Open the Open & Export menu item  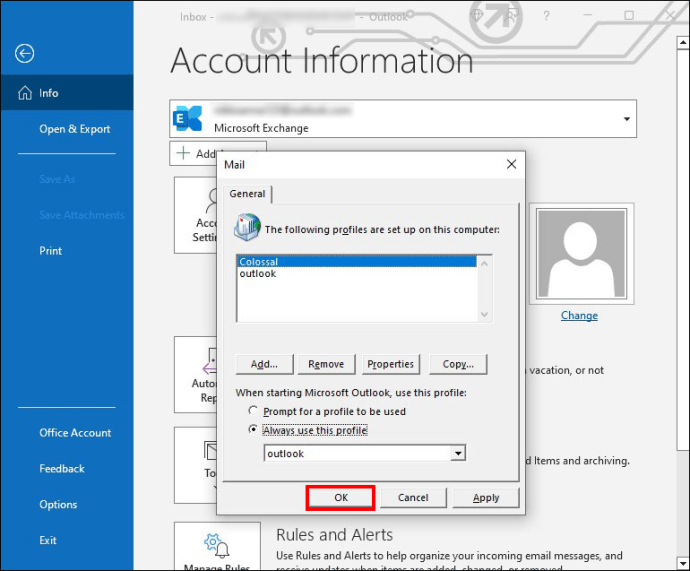tap(75, 129)
